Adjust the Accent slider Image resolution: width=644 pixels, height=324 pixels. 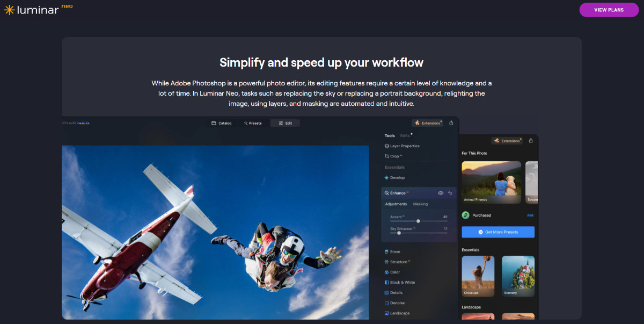418,221
